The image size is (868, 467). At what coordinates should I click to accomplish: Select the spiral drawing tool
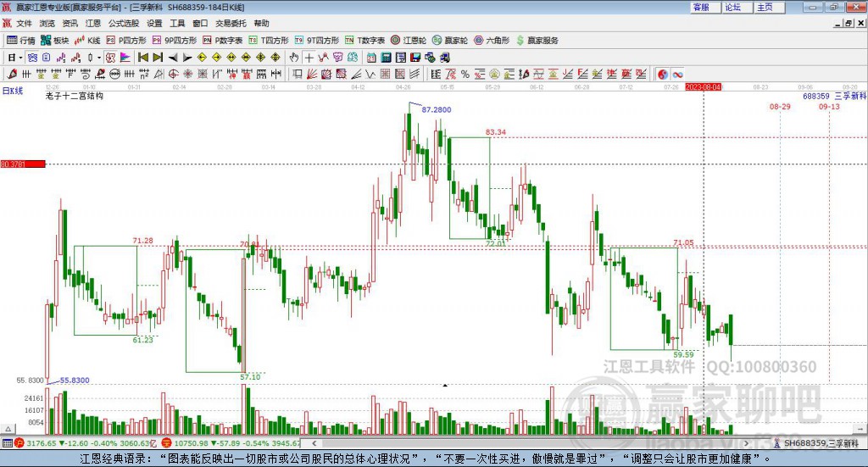(x=86, y=74)
